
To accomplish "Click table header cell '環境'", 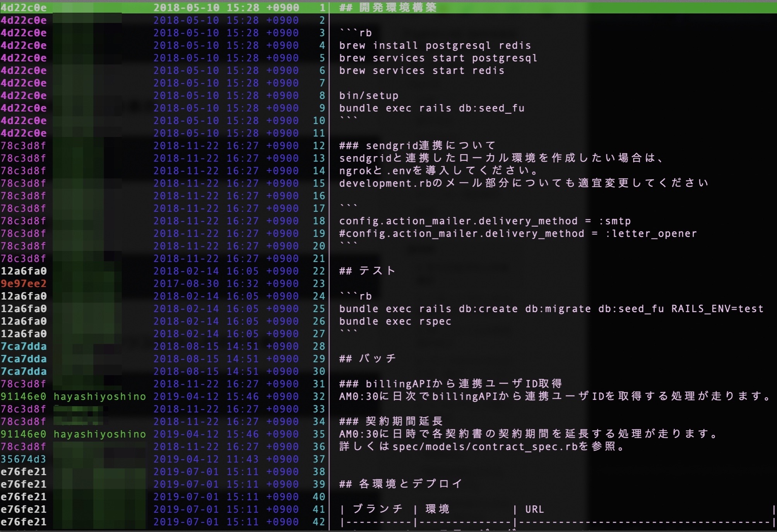I will pos(438,509).
